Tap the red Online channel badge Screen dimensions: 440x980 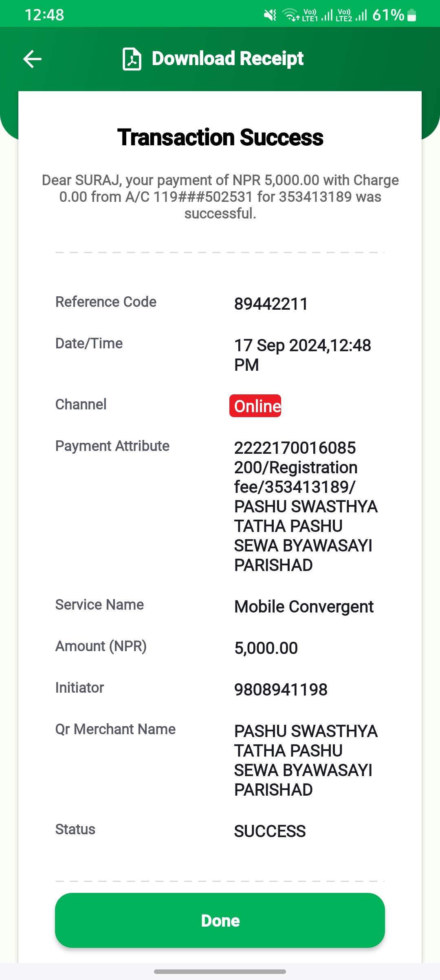pos(255,406)
